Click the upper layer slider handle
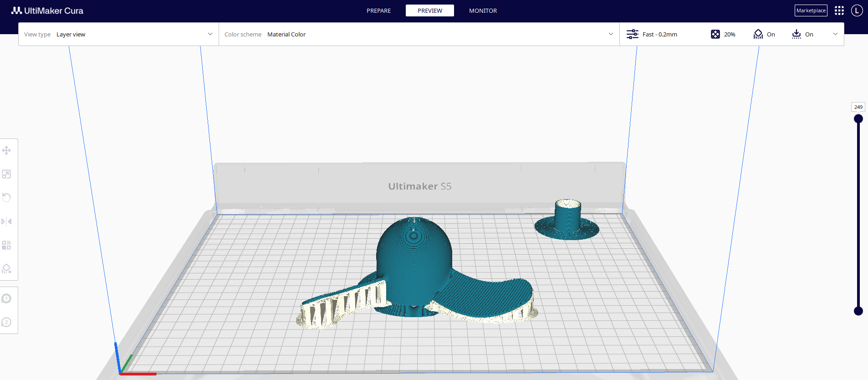 pyautogui.click(x=858, y=119)
